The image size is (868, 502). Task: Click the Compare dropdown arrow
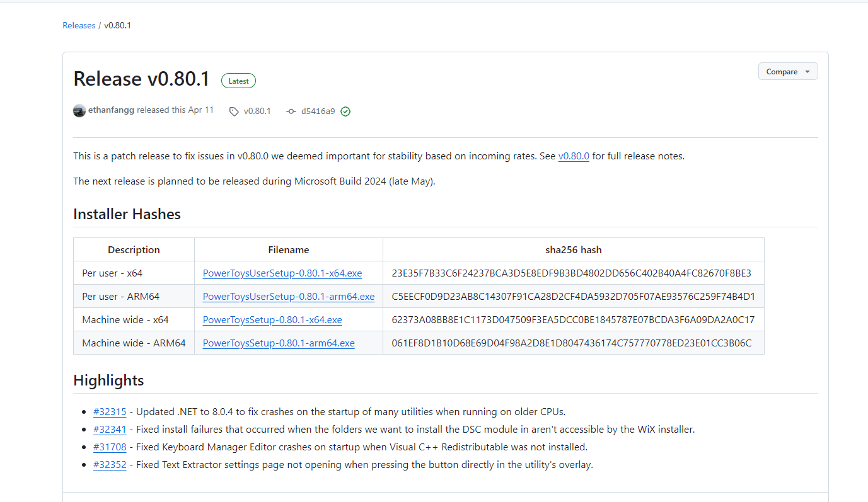pos(807,72)
